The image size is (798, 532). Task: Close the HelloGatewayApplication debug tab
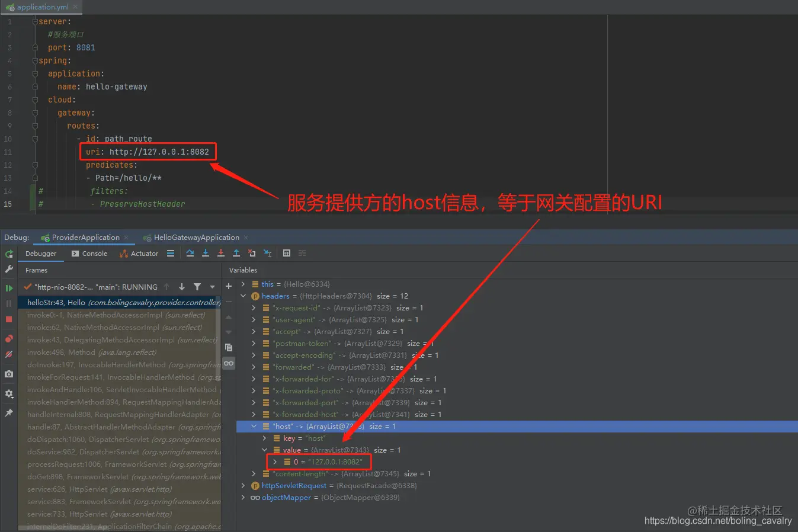(246, 238)
